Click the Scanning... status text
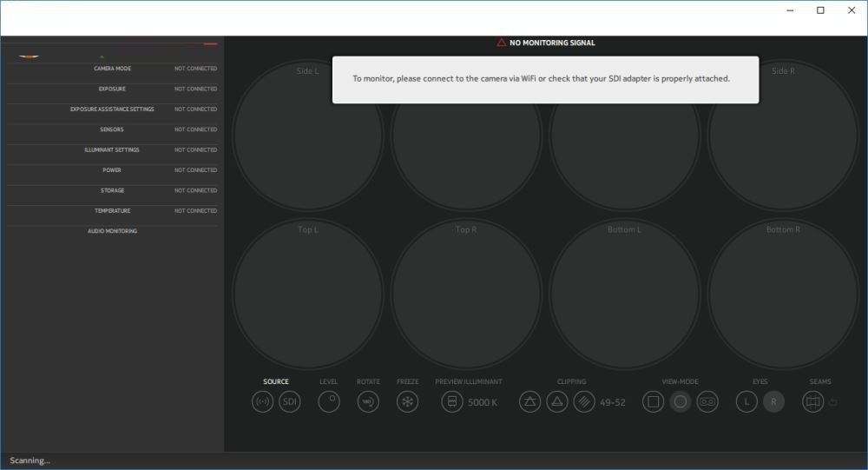868x470 pixels. tap(30, 460)
